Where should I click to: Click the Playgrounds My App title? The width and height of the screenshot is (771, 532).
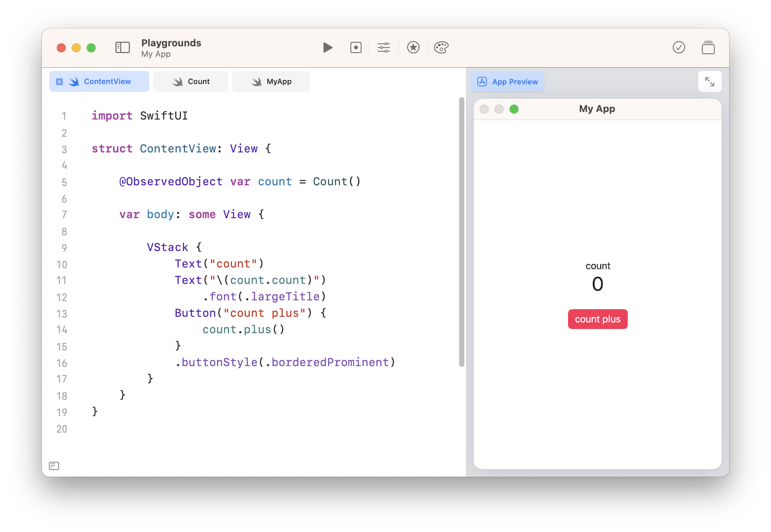coord(171,48)
